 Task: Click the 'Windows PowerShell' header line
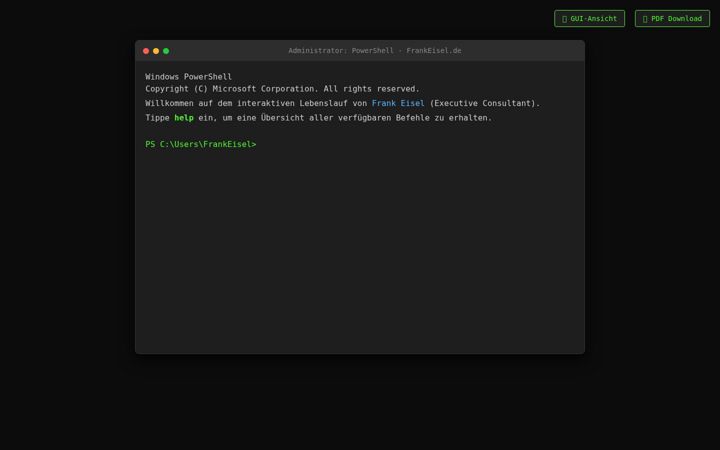click(188, 77)
